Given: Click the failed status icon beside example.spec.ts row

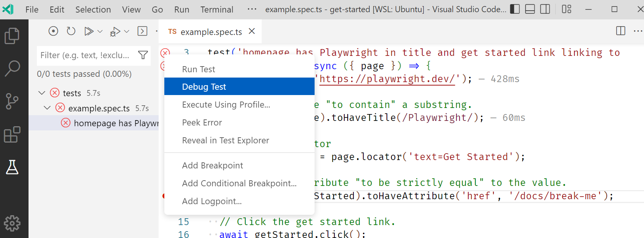Looking at the screenshot, I should (x=60, y=108).
